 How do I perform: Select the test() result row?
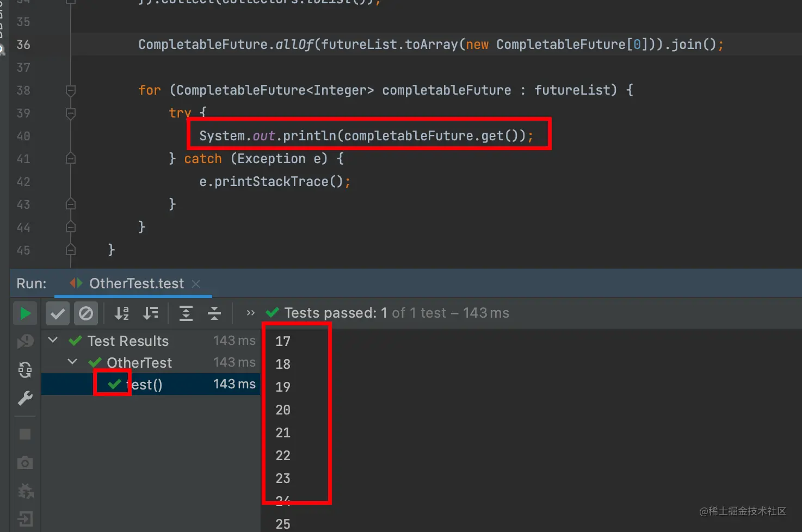coord(151,384)
